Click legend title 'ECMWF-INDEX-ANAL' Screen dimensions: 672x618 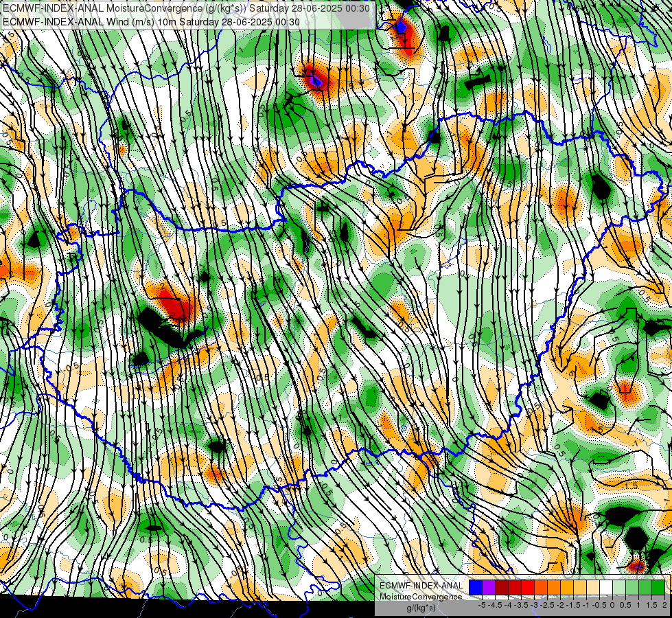click(421, 586)
